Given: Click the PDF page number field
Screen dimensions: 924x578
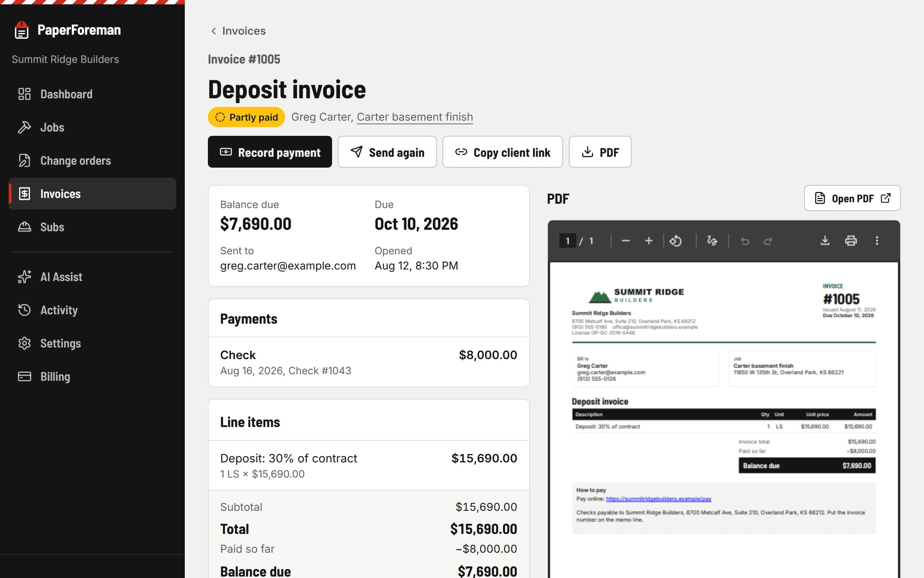Looking at the screenshot, I should (x=567, y=241).
